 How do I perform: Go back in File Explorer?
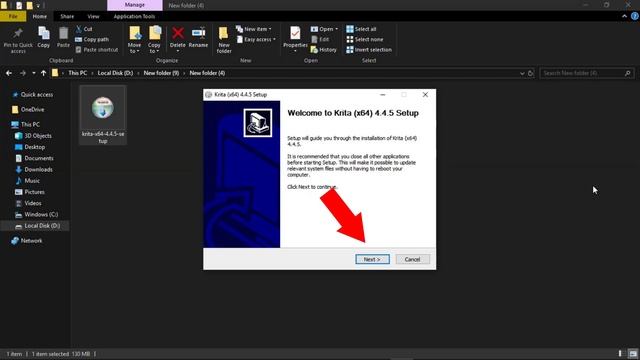click(x=9, y=73)
